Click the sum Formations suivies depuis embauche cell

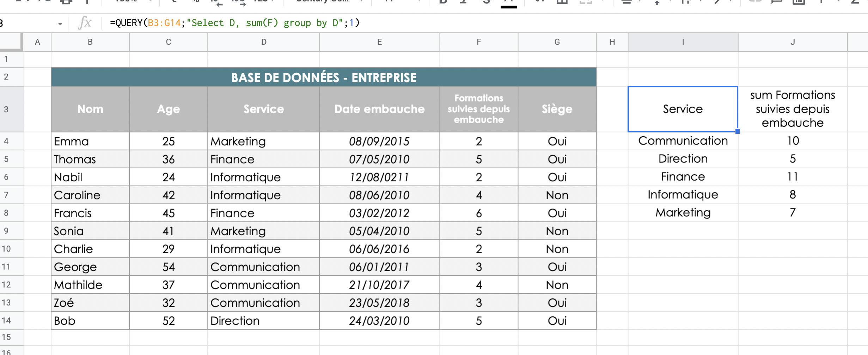[793, 109]
